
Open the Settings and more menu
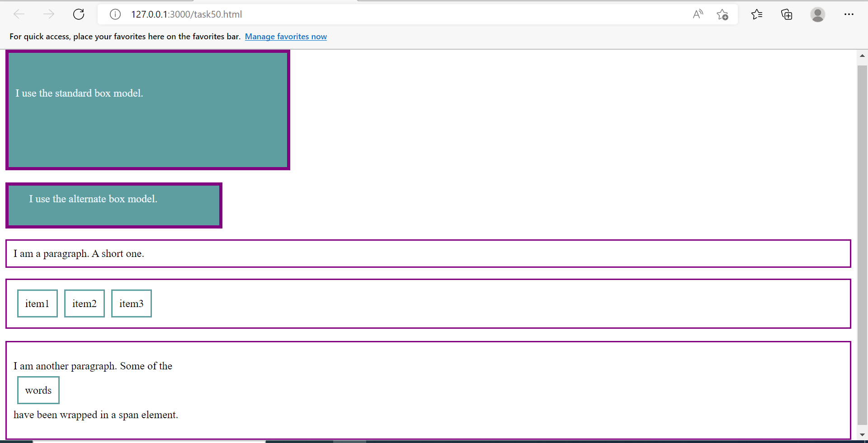[849, 14]
